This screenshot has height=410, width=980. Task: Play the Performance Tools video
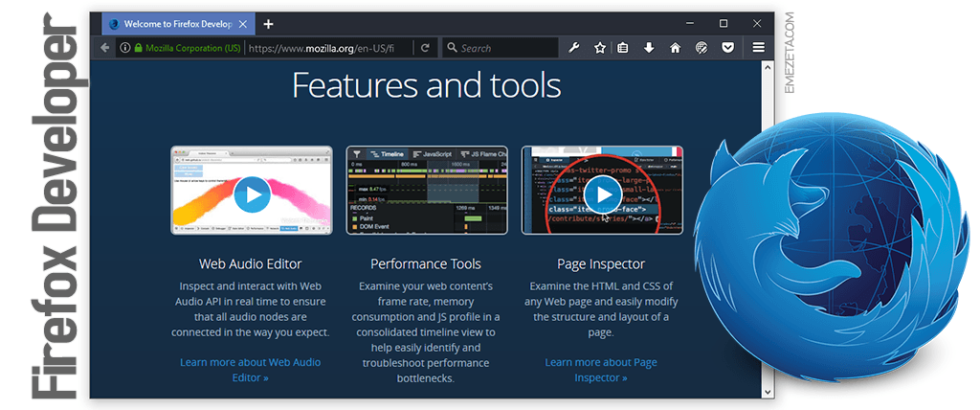pyautogui.click(x=427, y=191)
